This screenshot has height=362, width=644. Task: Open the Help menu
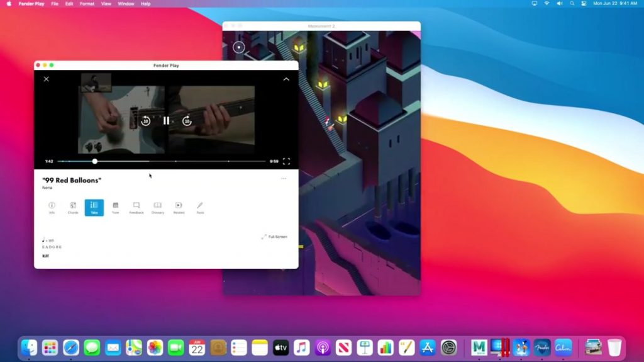pos(145,4)
